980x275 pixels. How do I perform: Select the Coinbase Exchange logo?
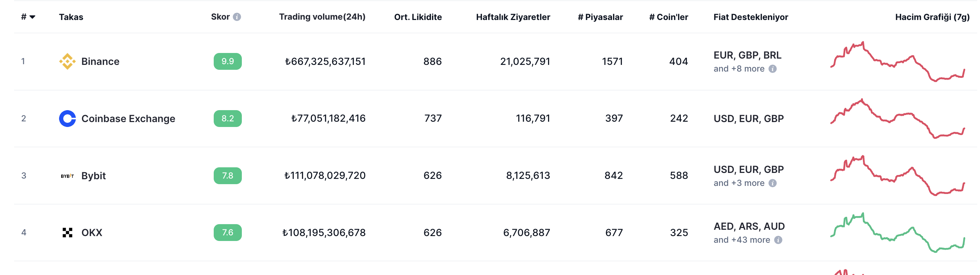tap(68, 119)
